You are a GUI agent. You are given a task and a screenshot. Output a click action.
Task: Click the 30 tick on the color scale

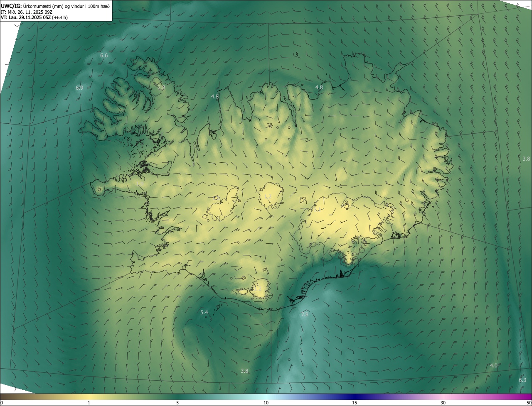click(443, 403)
